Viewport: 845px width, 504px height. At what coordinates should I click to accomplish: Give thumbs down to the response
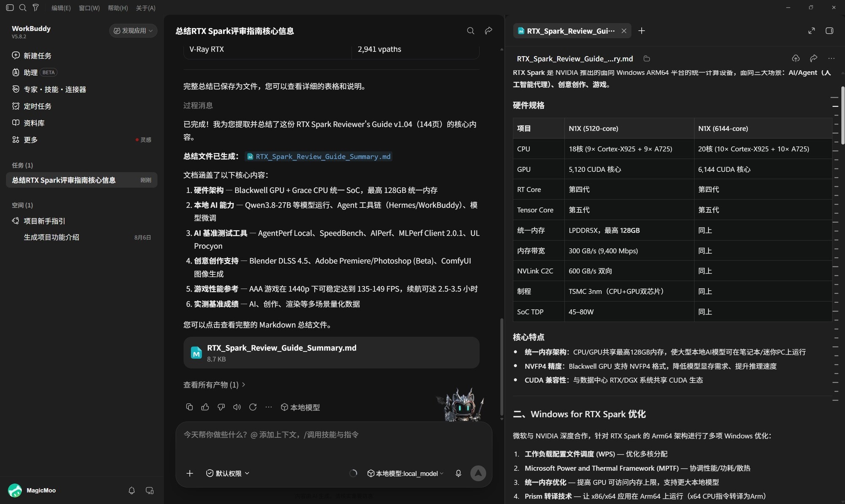[x=221, y=407]
